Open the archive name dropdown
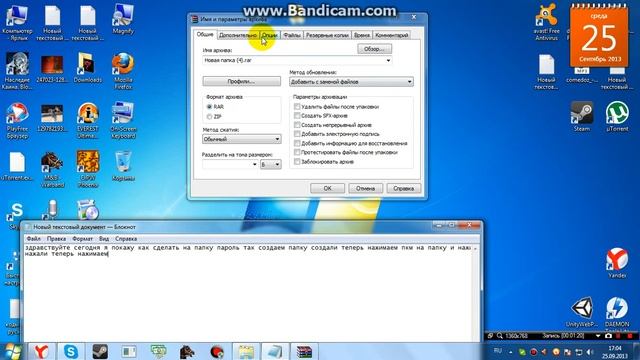Image resolution: width=640 pixels, height=360 pixels. point(388,60)
